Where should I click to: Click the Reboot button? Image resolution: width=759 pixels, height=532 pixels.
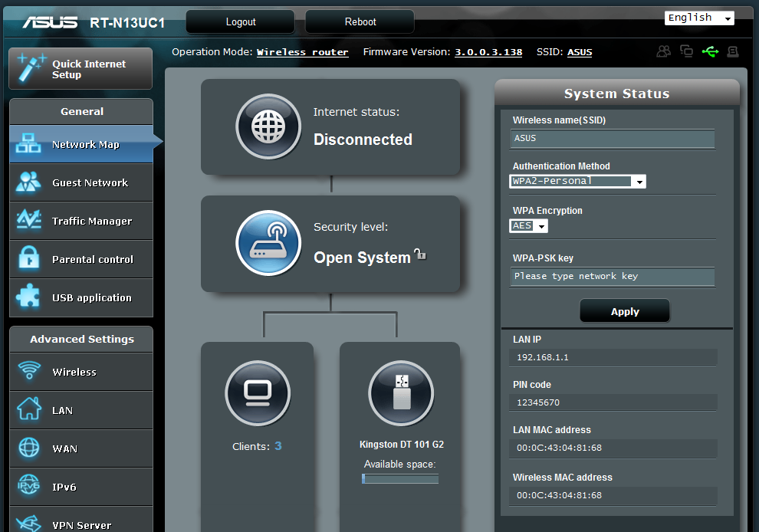click(360, 21)
